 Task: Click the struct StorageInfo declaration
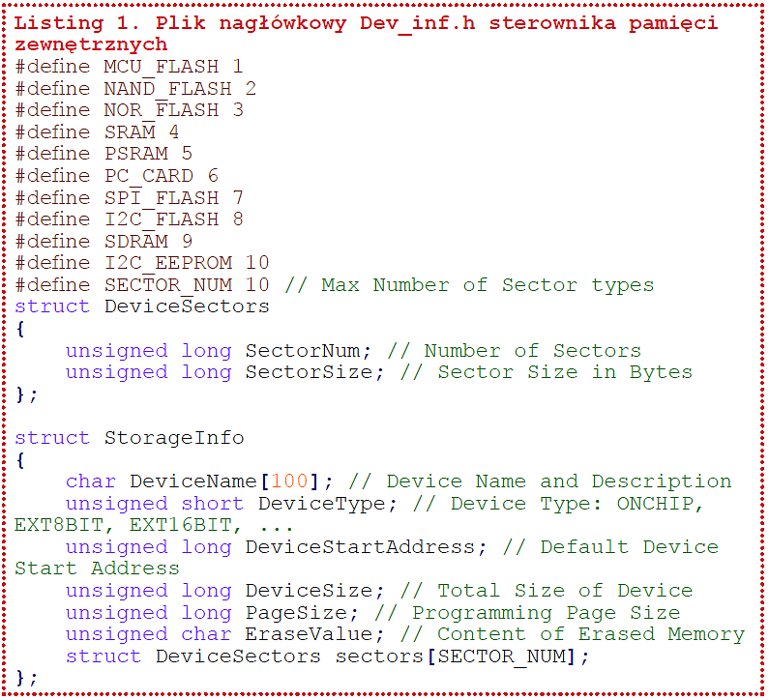129,437
